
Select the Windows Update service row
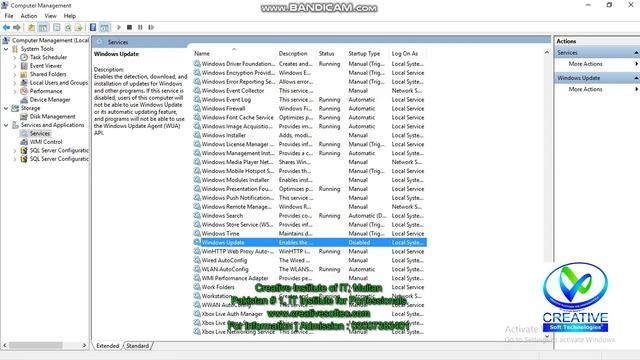click(310, 242)
